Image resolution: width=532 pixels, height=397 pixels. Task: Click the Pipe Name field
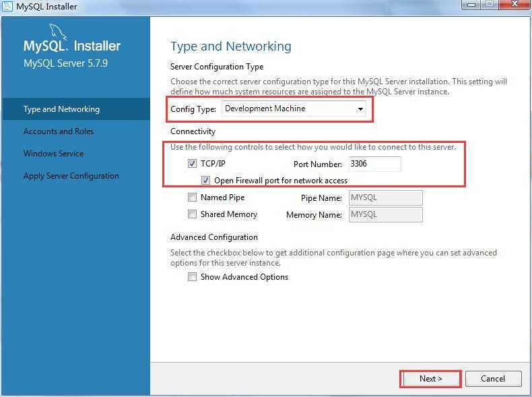(386, 197)
